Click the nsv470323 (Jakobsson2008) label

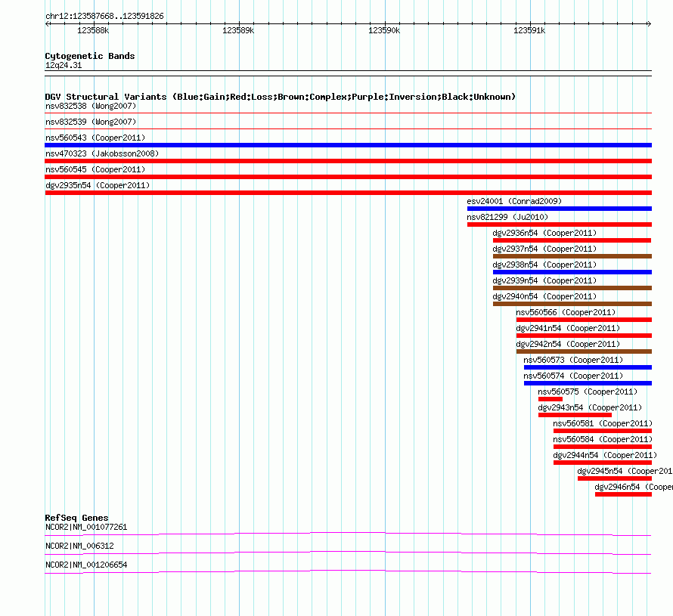102,153
